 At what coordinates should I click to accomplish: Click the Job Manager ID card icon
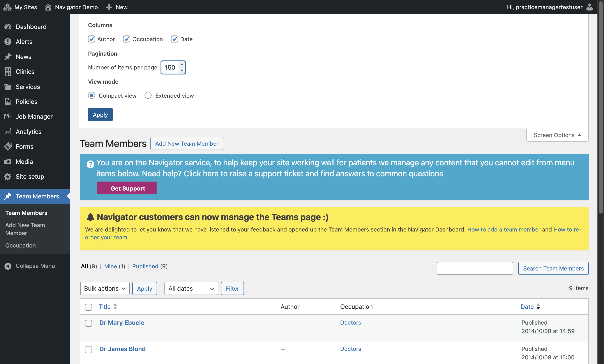[x=8, y=117]
